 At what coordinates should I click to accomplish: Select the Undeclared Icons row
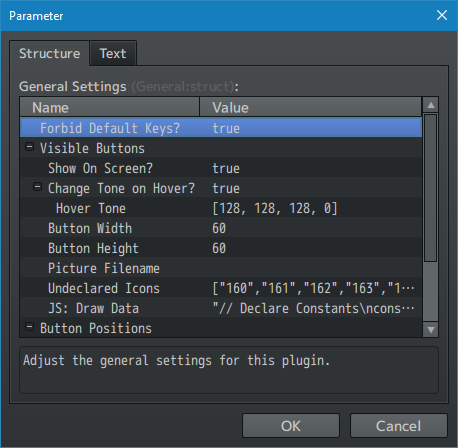click(x=221, y=288)
